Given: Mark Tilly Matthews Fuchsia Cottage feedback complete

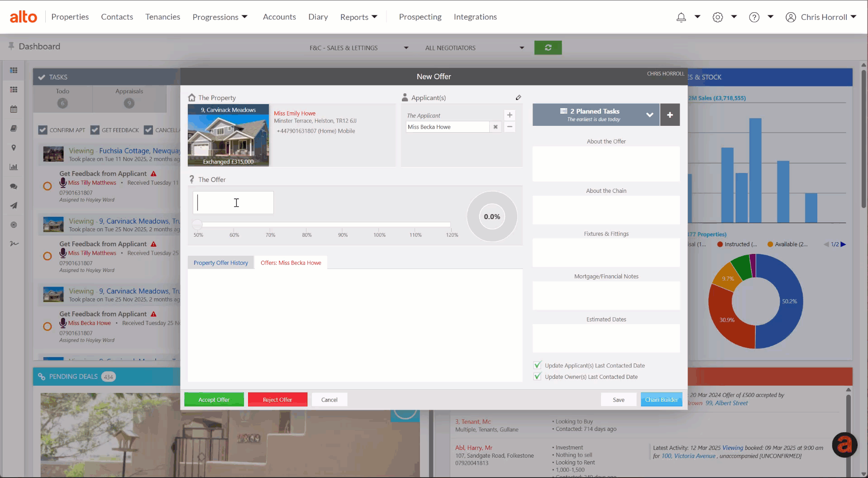Looking at the screenshot, I should tap(47, 186).
